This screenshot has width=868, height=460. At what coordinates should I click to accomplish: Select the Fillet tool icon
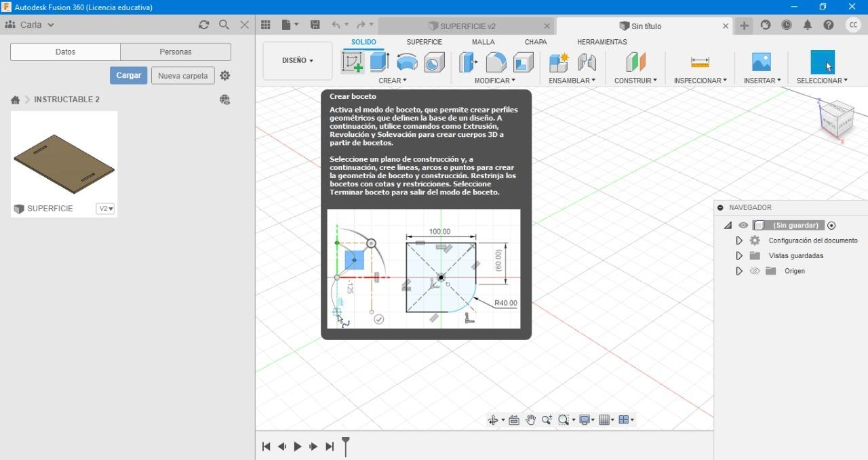(496, 62)
